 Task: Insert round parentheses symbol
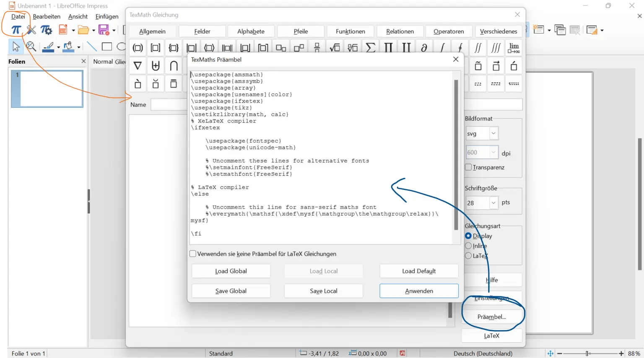pyautogui.click(x=138, y=48)
